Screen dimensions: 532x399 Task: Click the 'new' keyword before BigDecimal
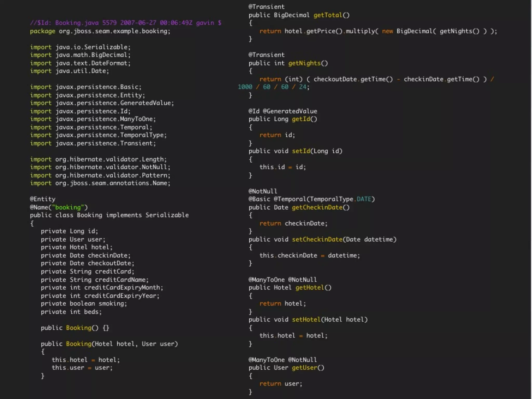pos(387,31)
